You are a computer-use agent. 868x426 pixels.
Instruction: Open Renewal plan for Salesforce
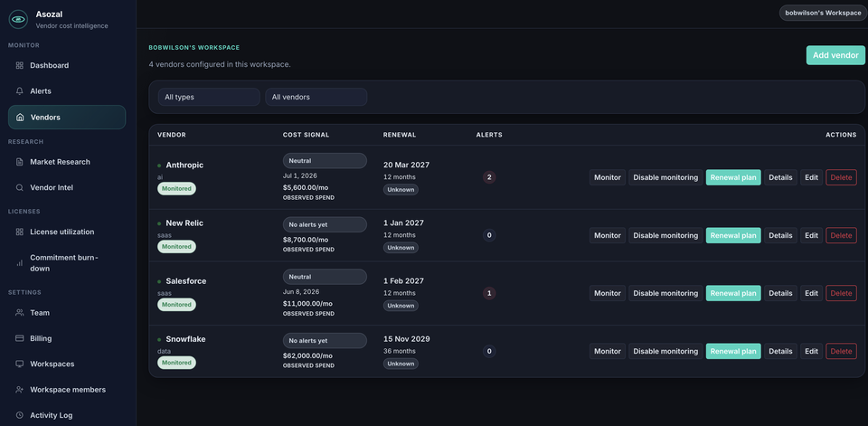(733, 293)
